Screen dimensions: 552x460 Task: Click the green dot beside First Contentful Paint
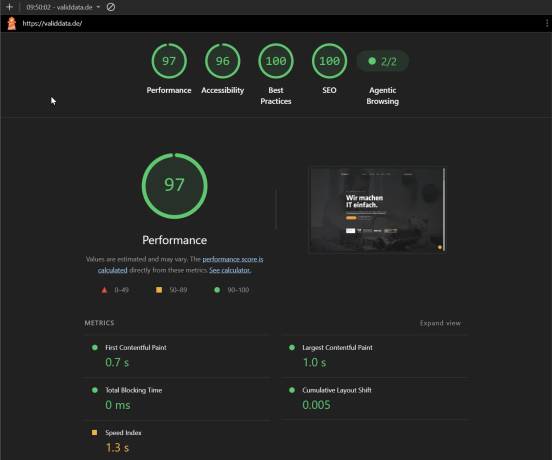click(95, 347)
